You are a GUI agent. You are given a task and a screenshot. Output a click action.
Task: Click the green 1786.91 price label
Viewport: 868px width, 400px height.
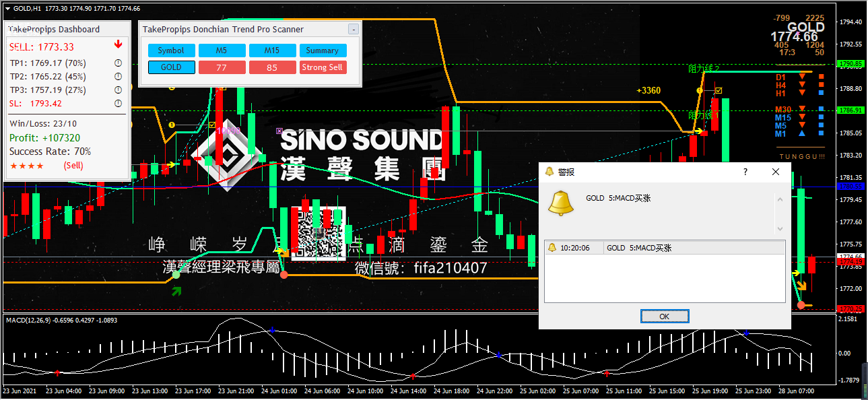[850, 110]
